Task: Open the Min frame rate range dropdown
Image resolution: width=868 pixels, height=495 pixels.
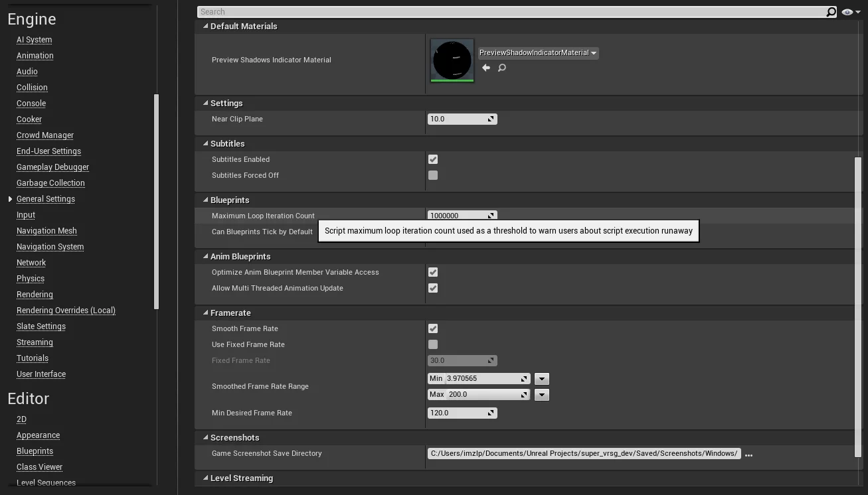Action: pyautogui.click(x=542, y=379)
